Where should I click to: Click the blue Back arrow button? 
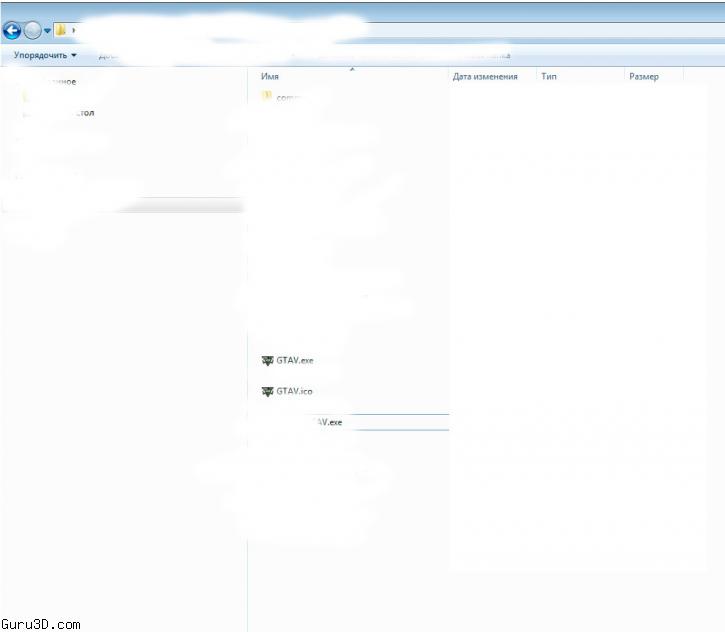[12, 31]
